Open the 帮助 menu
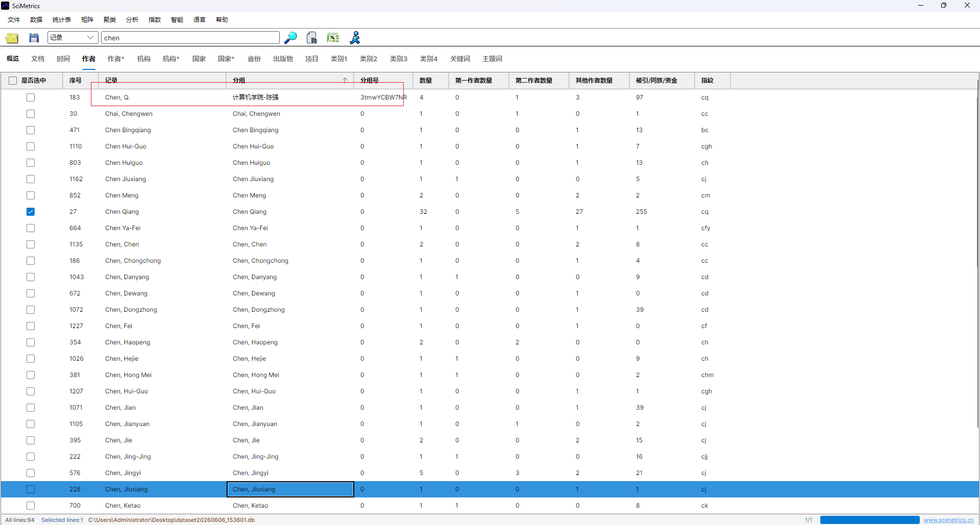Screen dimensions: 980x525 click(222, 20)
